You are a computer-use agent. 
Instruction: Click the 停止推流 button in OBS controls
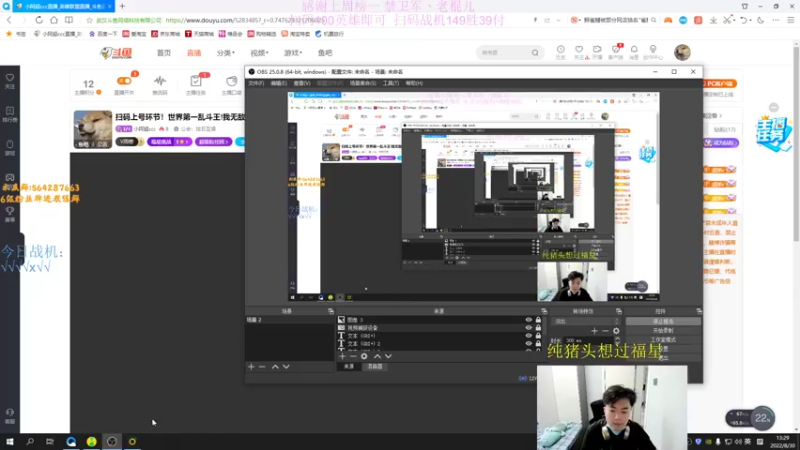pyautogui.click(x=663, y=321)
